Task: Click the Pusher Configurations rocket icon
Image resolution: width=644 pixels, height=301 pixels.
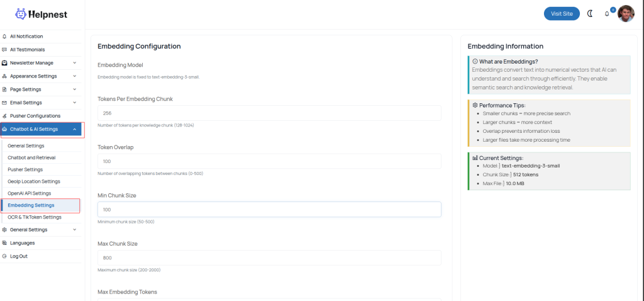Action: point(5,116)
